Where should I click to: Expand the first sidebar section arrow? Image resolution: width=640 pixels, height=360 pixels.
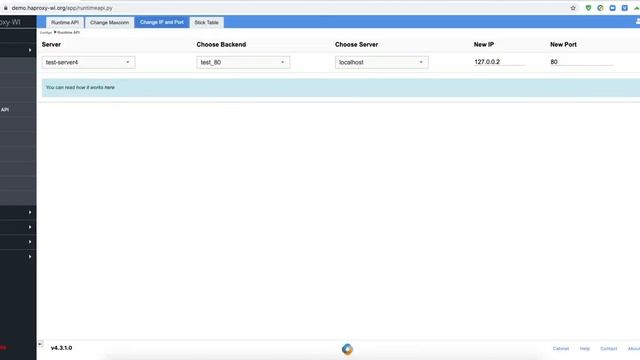point(30,50)
